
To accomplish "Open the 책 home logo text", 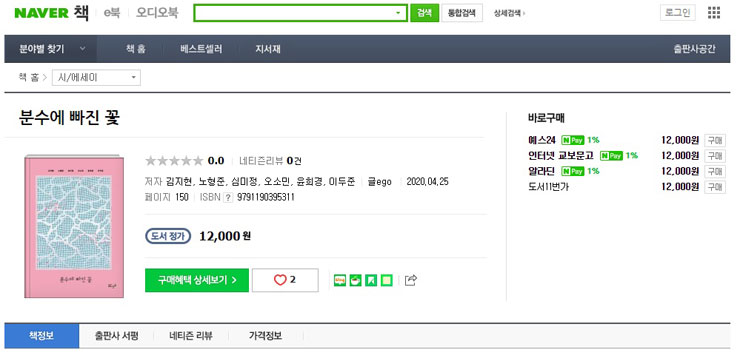I will click(x=81, y=13).
